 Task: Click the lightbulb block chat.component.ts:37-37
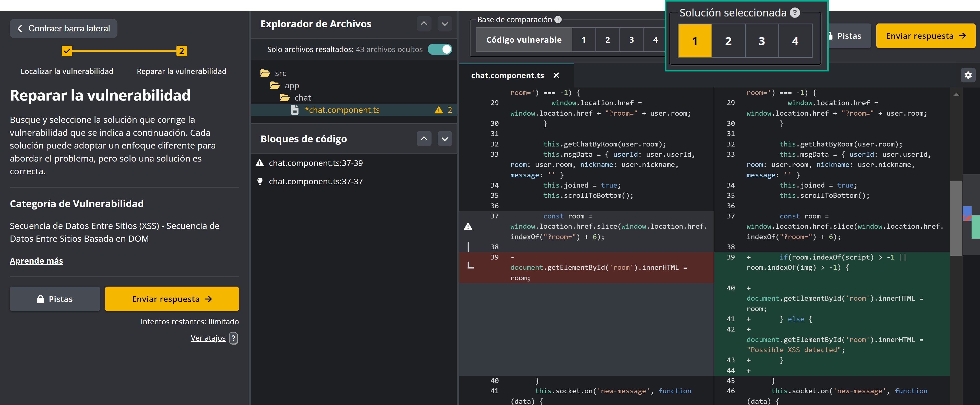pyautogui.click(x=315, y=181)
